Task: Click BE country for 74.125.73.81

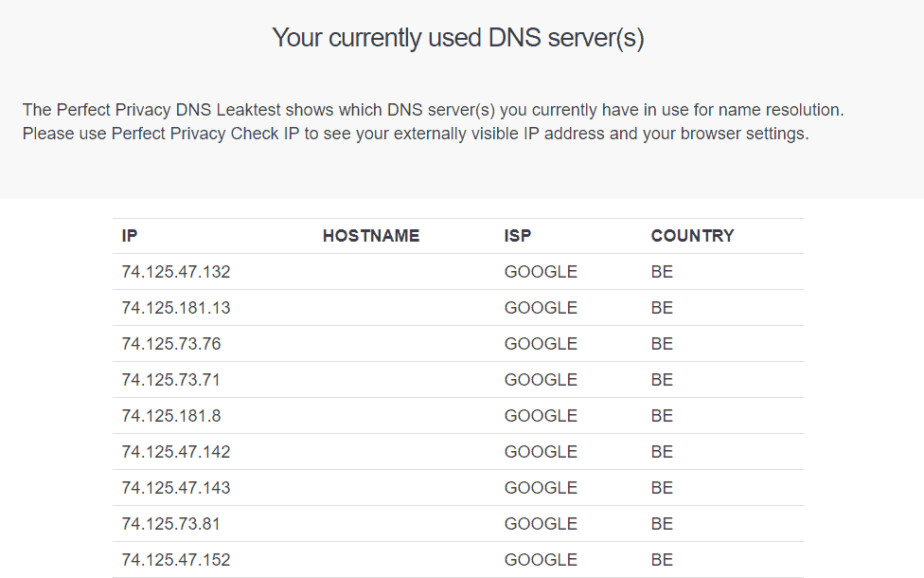Action: pyautogui.click(x=662, y=524)
